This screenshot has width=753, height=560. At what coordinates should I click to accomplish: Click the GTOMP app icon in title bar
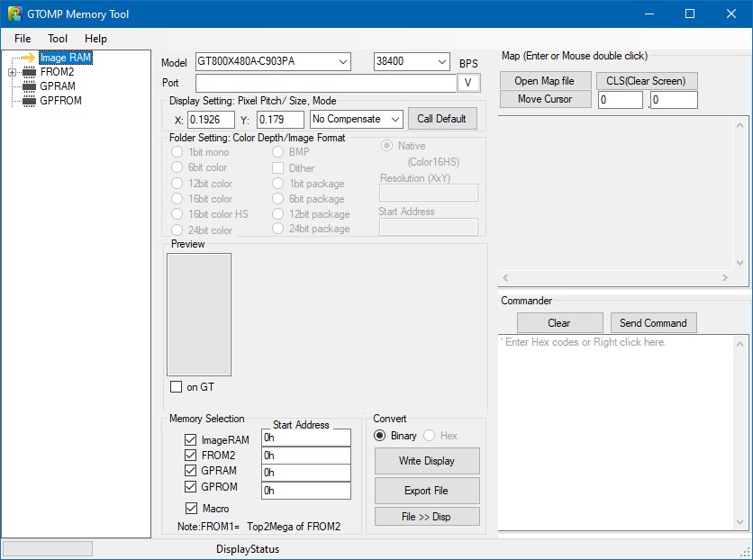pyautogui.click(x=14, y=14)
